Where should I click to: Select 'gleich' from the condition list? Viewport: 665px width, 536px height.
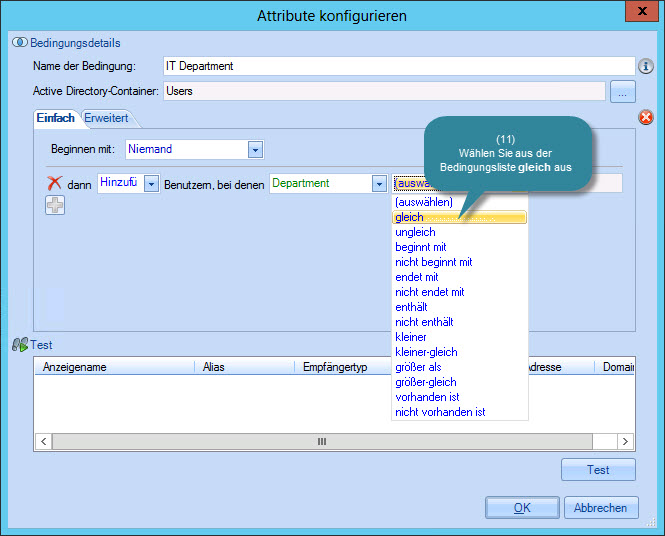click(460, 217)
